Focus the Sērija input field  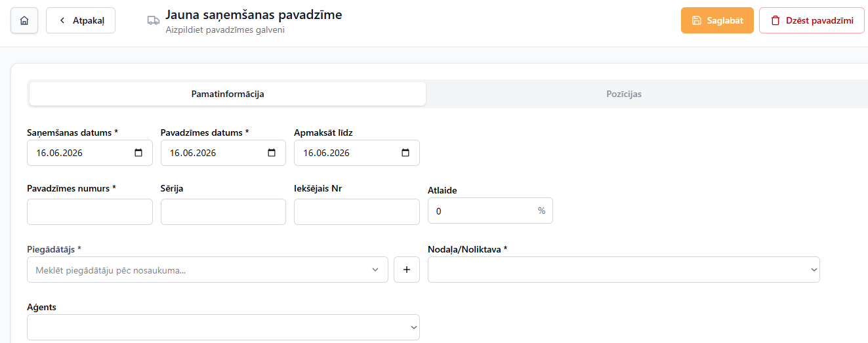point(223,212)
